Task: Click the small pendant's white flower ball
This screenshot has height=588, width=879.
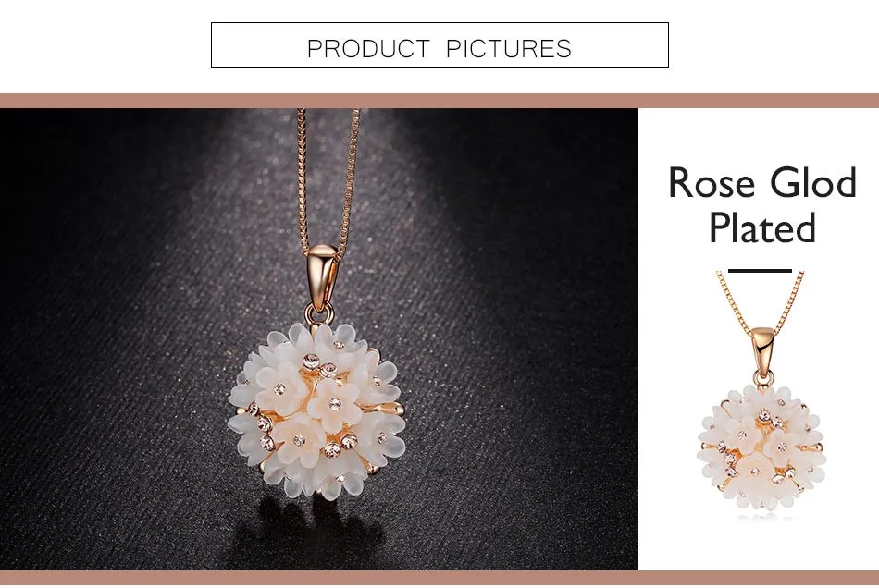Action: click(761, 447)
